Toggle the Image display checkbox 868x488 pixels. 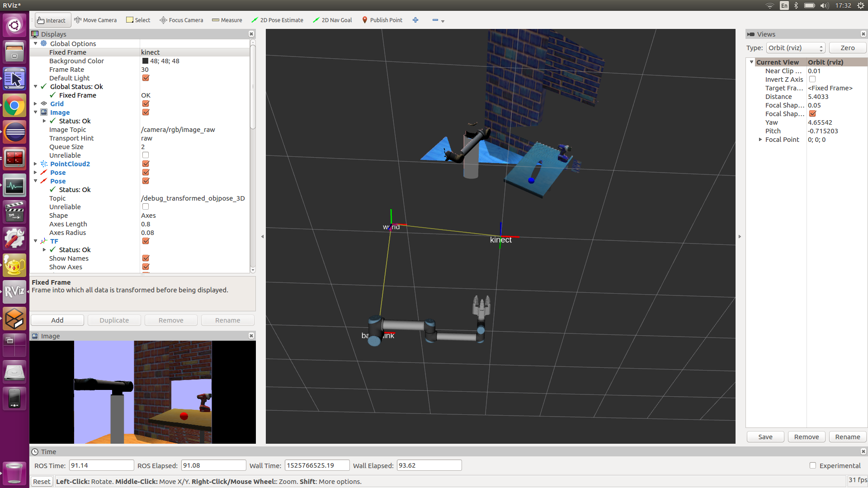tap(146, 113)
